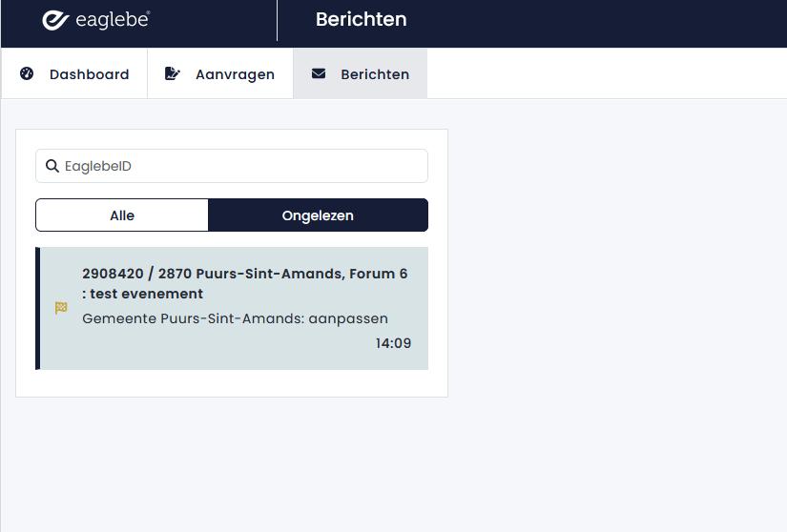The height and width of the screenshot is (532, 787).
Task: Click the yellow flag icon on message
Action: (x=61, y=308)
